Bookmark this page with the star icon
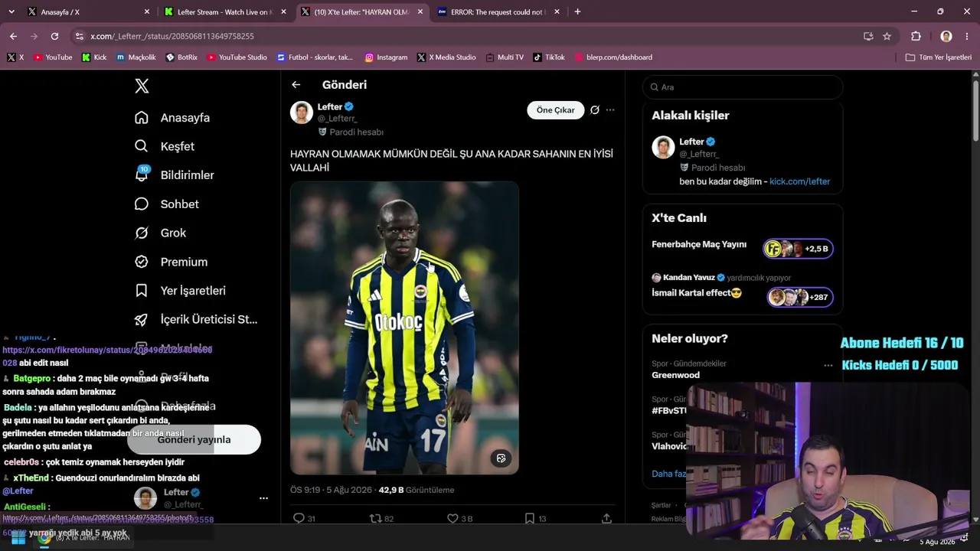 point(887,36)
